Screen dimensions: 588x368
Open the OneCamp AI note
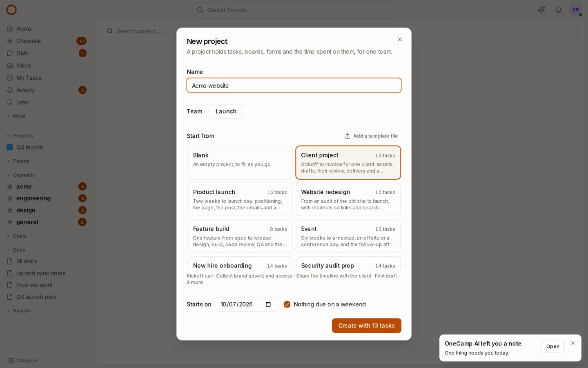tap(552, 346)
